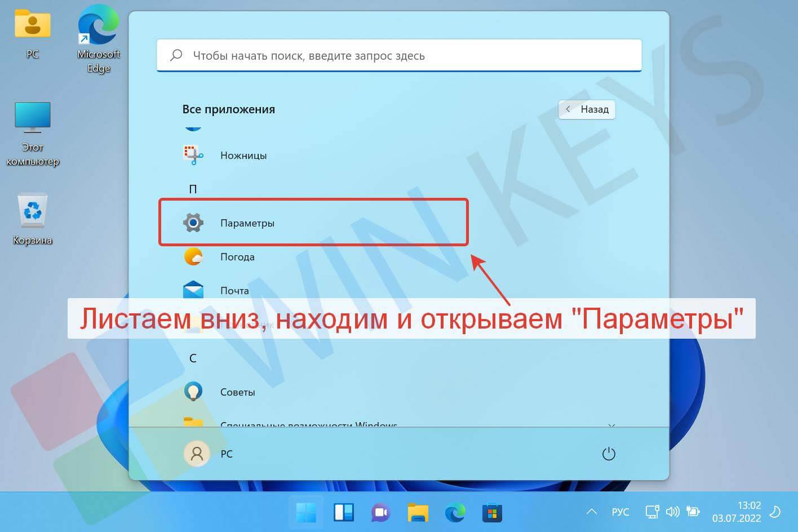
Task: Click Windows Start button in taskbar
Action: 306,512
